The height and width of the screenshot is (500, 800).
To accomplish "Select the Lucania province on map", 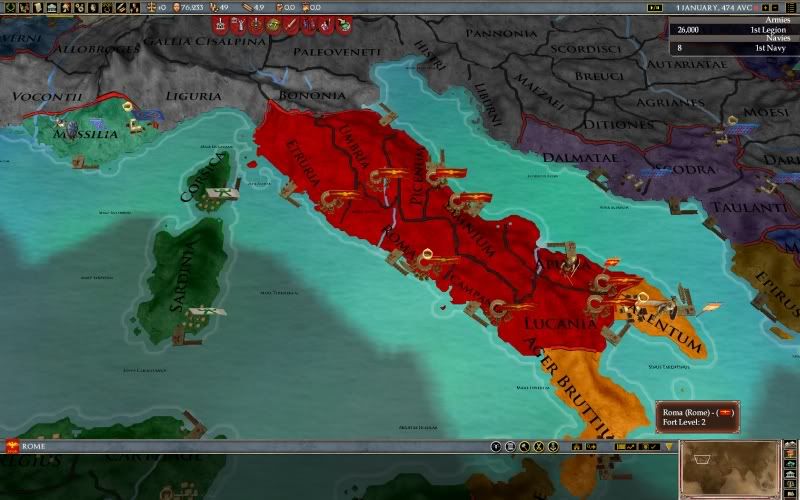I will 560,323.
